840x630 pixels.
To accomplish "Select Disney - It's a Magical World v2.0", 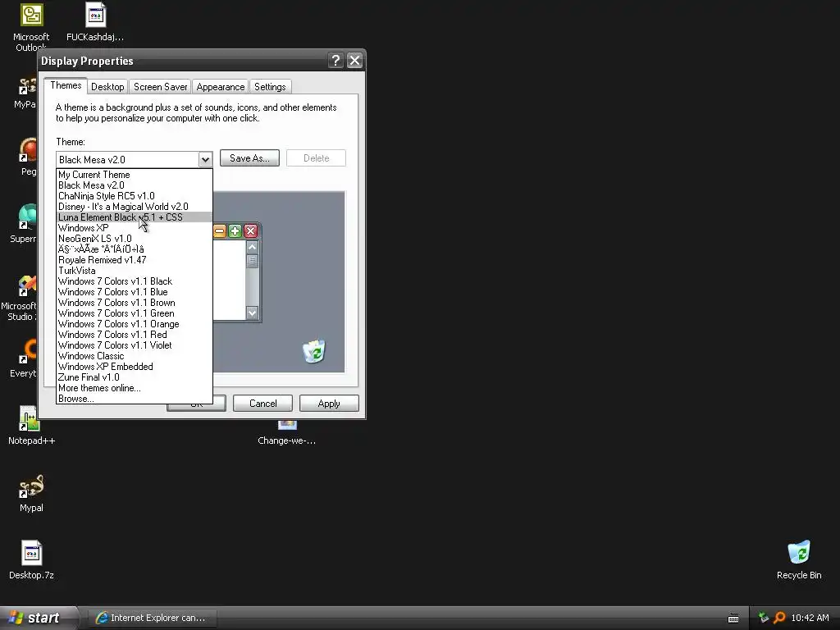I will (135, 207).
